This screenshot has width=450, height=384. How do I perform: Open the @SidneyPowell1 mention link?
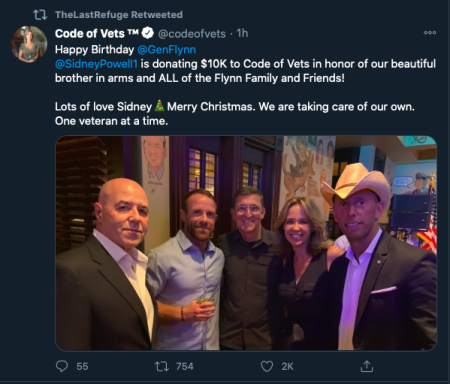pos(96,64)
